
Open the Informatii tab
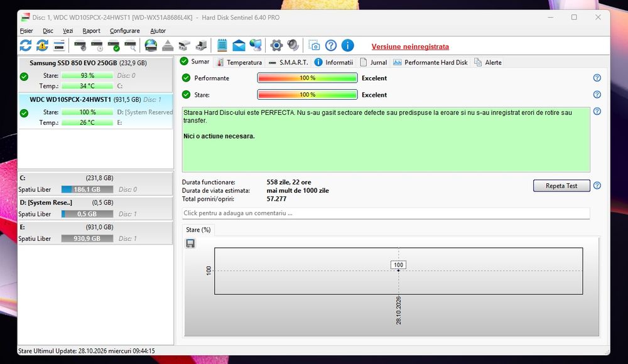point(334,63)
